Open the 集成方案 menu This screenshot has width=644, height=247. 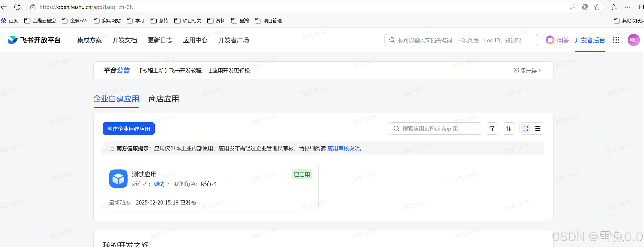tap(89, 40)
